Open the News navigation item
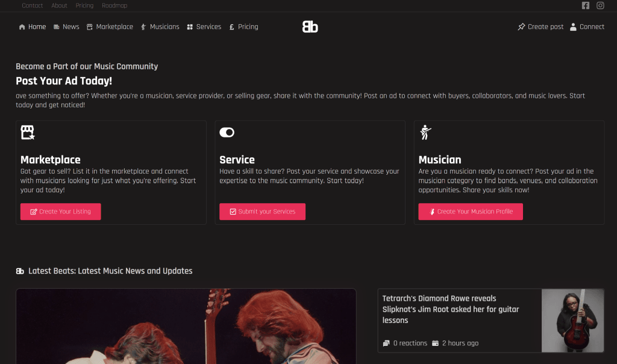The height and width of the screenshot is (364, 617). pyautogui.click(x=70, y=27)
